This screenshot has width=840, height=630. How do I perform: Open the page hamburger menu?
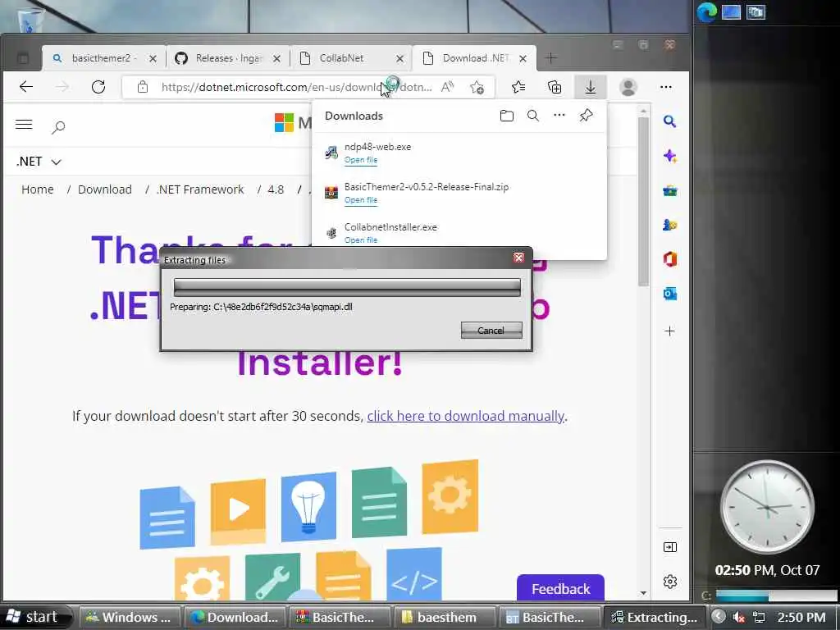(x=24, y=125)
